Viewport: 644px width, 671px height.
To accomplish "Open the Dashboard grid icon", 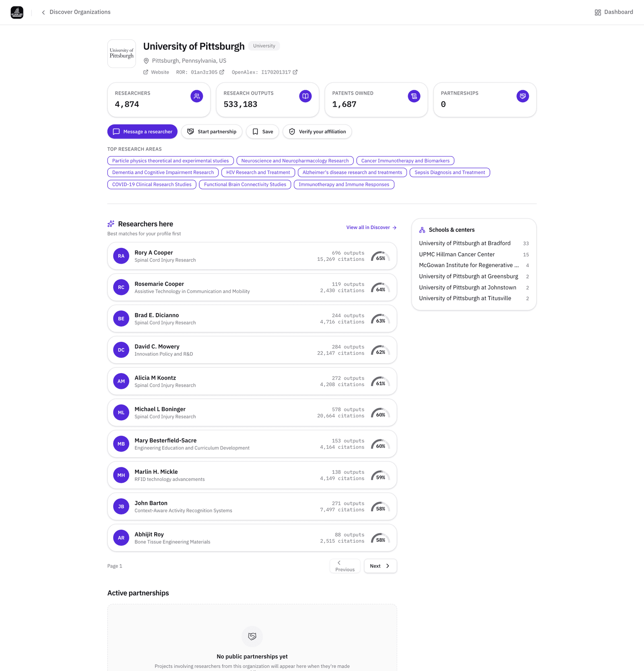I will [x=598, y=12].
